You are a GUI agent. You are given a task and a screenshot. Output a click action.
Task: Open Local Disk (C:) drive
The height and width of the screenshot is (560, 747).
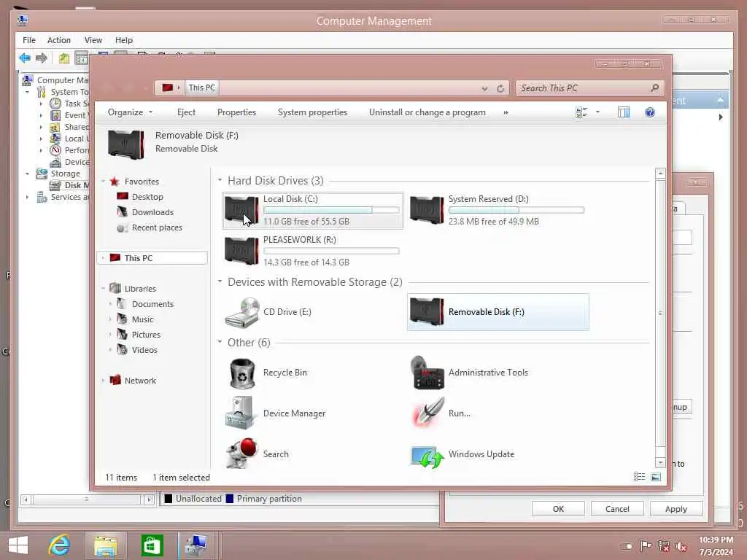(312, 210)
